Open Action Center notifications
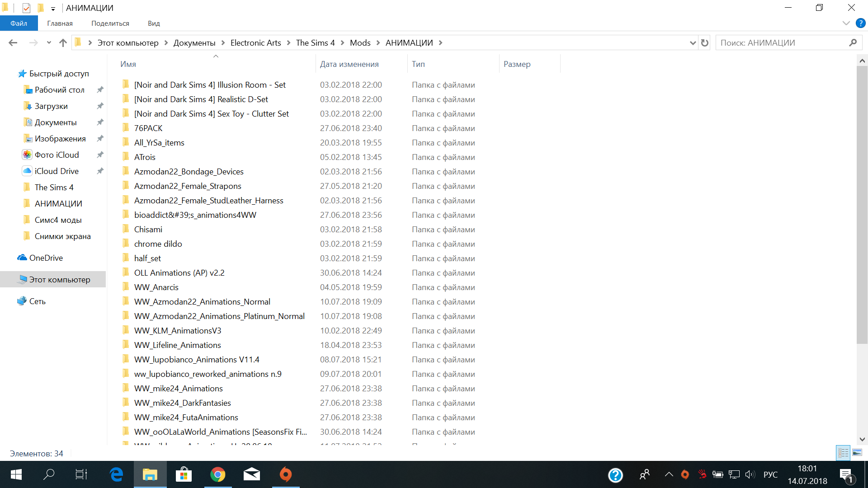Image resolution: width=868 pixels, height=488 pixels. [846, 475]
